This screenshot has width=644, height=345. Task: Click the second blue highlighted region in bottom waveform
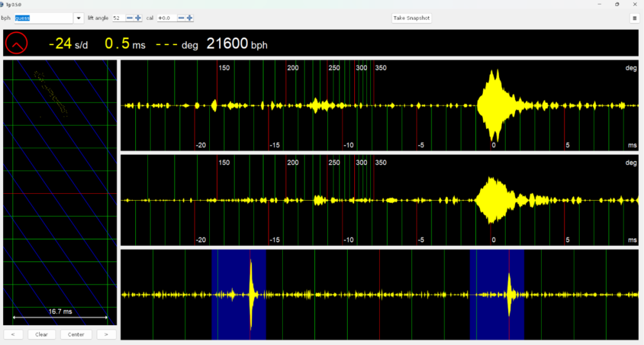(x=497, y=295)
